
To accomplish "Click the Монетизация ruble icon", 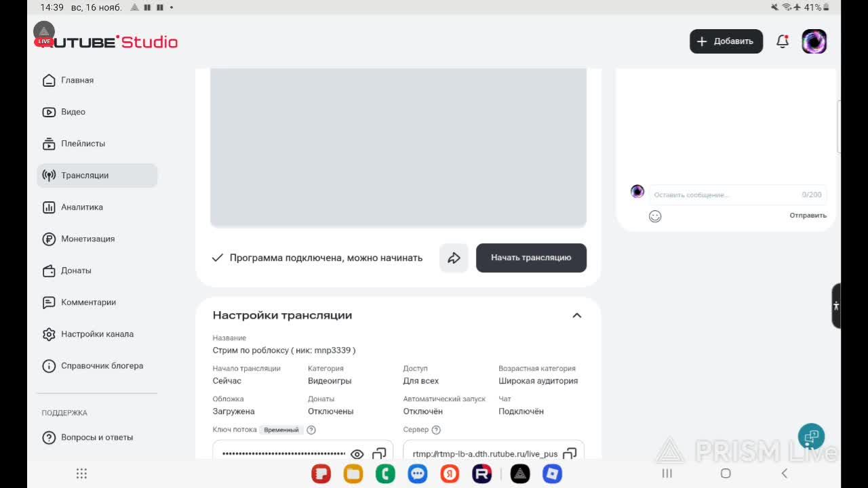I will pos(49,239).
